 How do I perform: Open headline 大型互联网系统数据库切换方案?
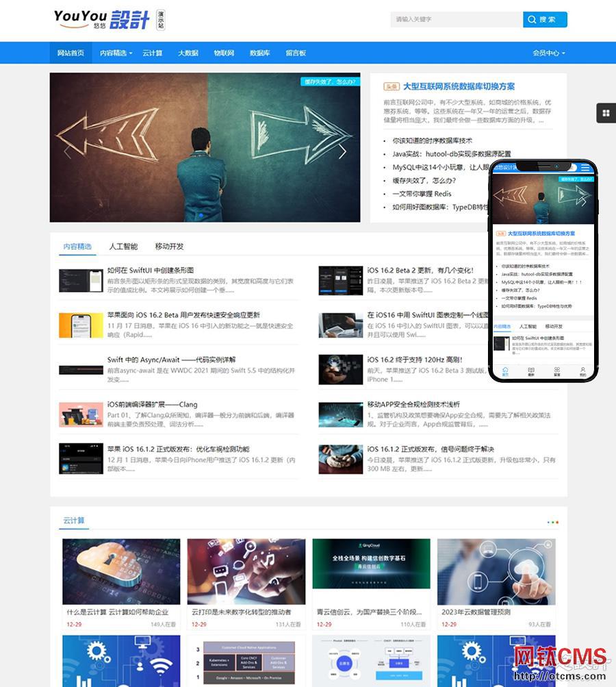pyautogui.click(x=459, y=87)
